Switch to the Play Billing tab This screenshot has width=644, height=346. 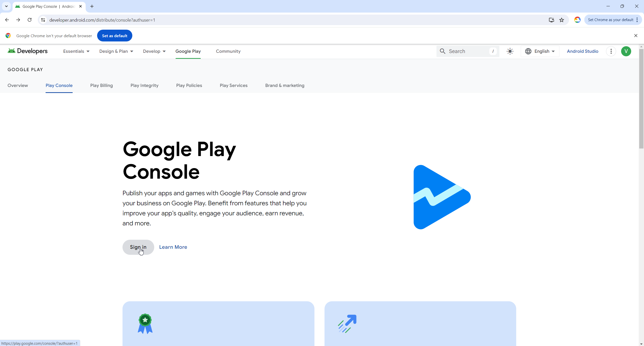click(x=101, y=85)
